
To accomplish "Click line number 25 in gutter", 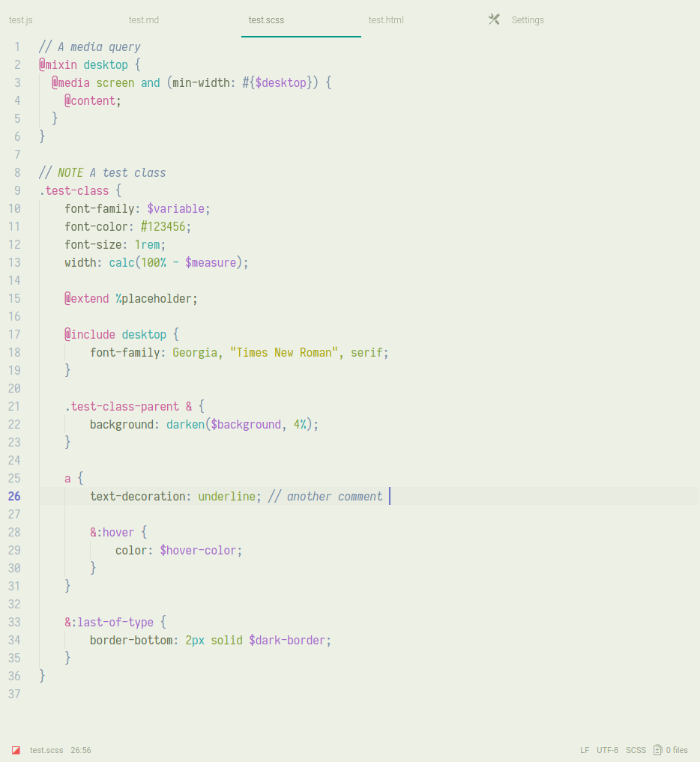I will click(x=14, y=478).
